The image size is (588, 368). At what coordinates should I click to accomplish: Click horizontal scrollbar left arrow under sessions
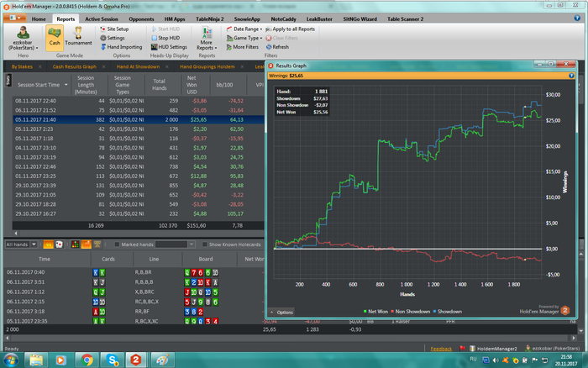15,233
